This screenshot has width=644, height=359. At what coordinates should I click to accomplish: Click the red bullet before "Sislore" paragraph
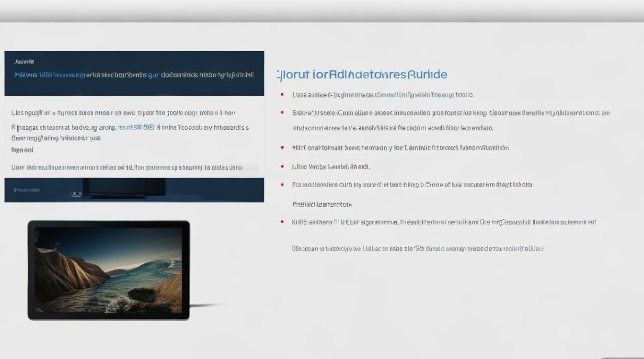coord(282,113)
